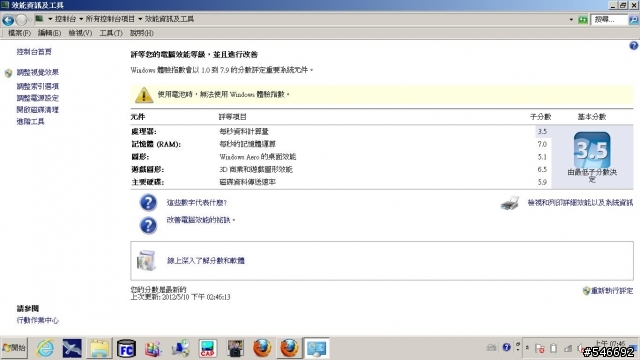Launch the FC application from the taskbar

click(x=126, y=349)
